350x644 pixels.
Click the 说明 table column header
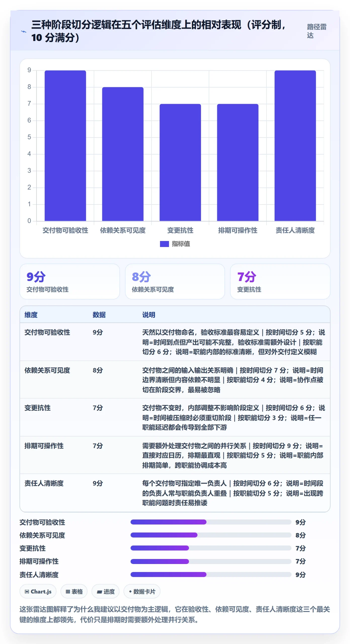point(149,315)
